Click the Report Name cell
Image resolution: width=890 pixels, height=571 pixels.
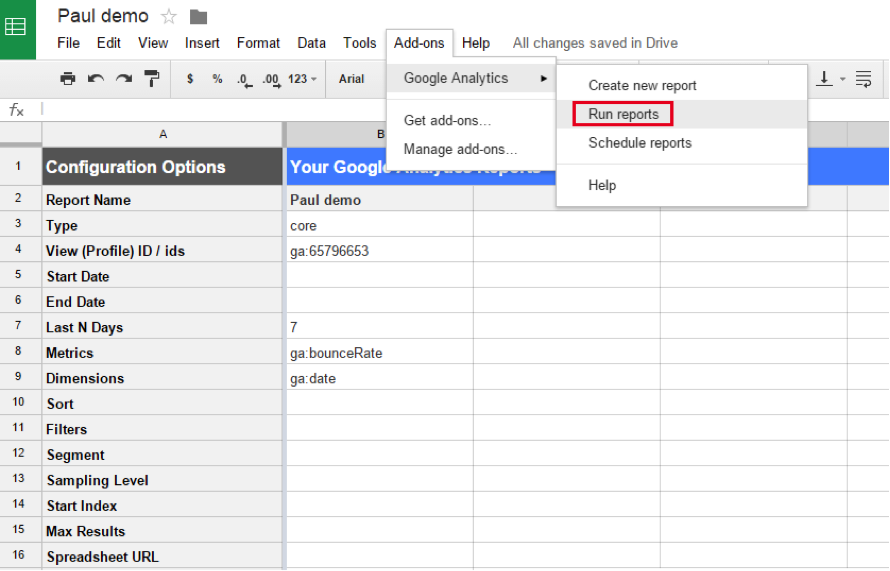pos(162,200)
